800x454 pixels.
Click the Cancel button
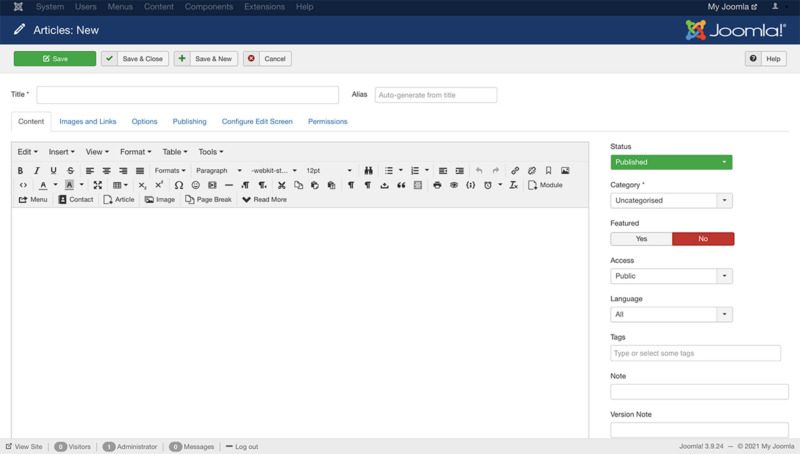coord(267,59)
